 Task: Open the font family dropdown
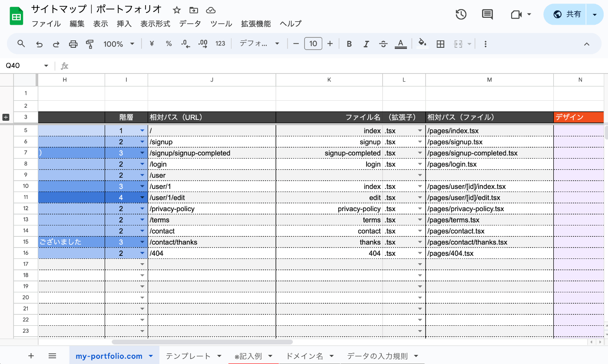tap(260, 43)
